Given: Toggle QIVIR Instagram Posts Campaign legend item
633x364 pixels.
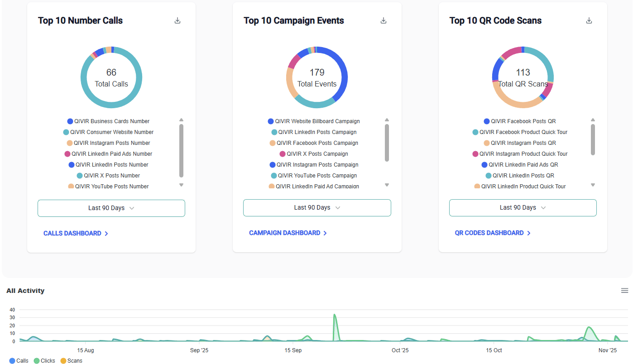Looking at the screenshot, I should pos(314,165).
